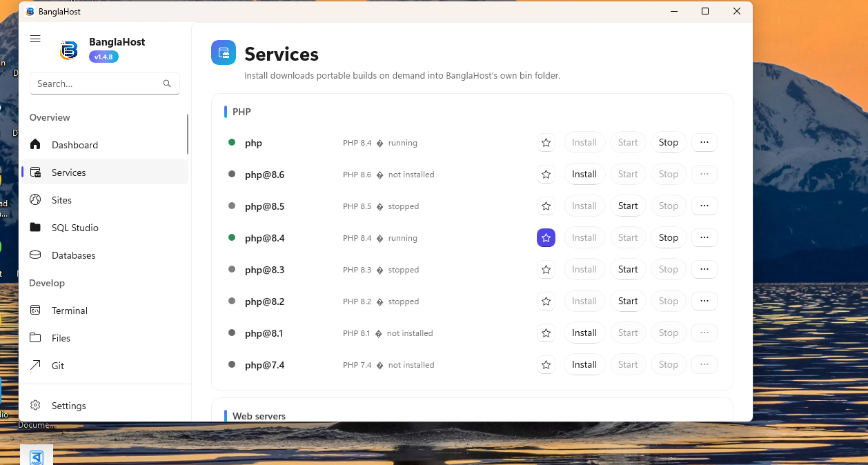This screenshot has height=465, width=868.
Task: Unfavorite php@8.4 with highlighted star
Action: tap(546, 237)
